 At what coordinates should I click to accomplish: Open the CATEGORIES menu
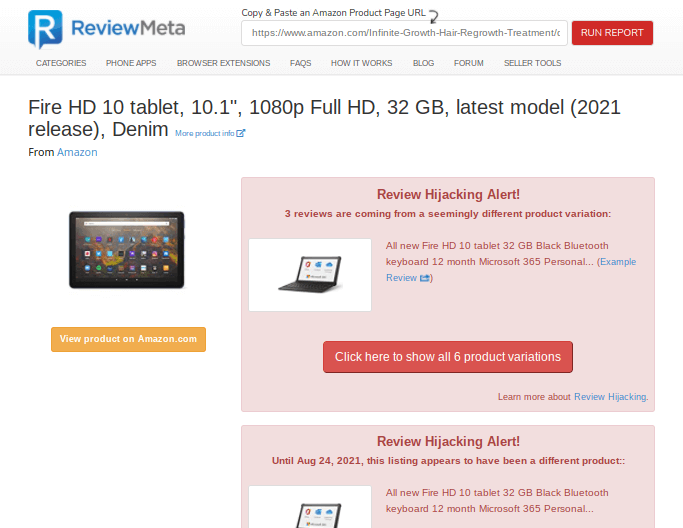coord(61,63)
